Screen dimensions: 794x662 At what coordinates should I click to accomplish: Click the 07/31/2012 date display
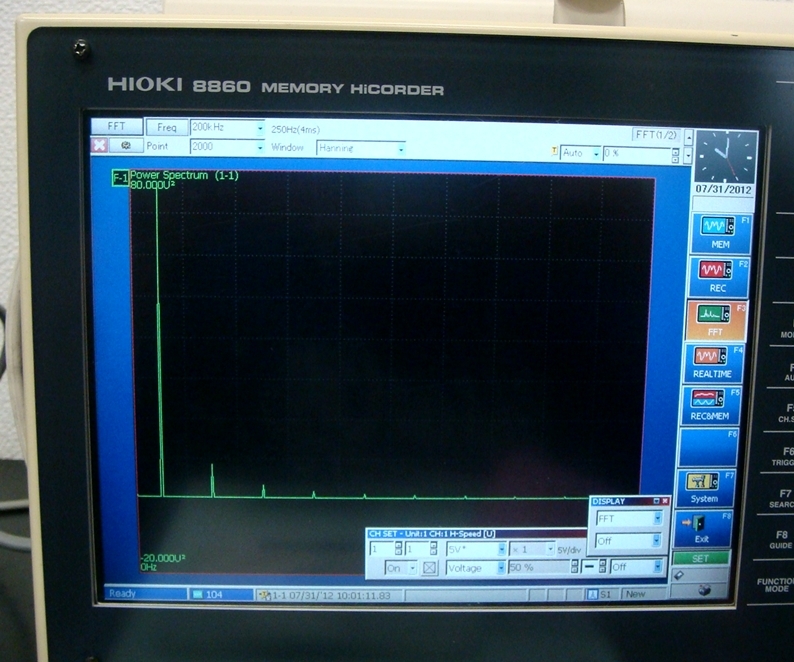point(724,189)
